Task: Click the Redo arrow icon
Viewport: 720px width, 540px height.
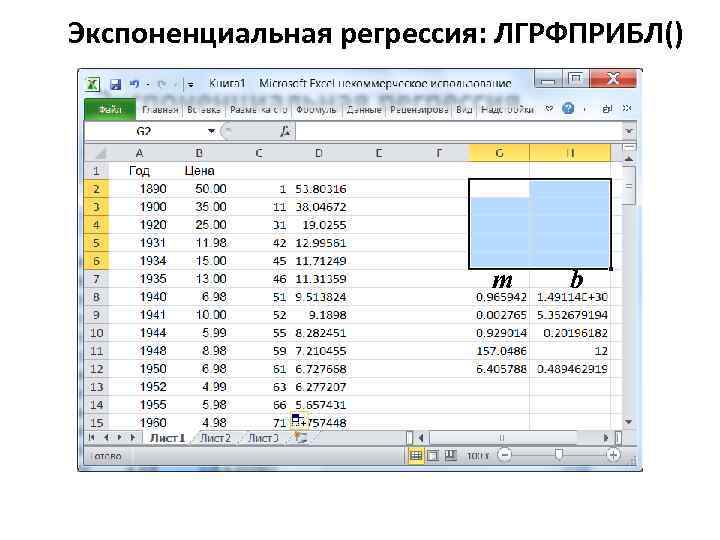Action: (x=162, y=84)
